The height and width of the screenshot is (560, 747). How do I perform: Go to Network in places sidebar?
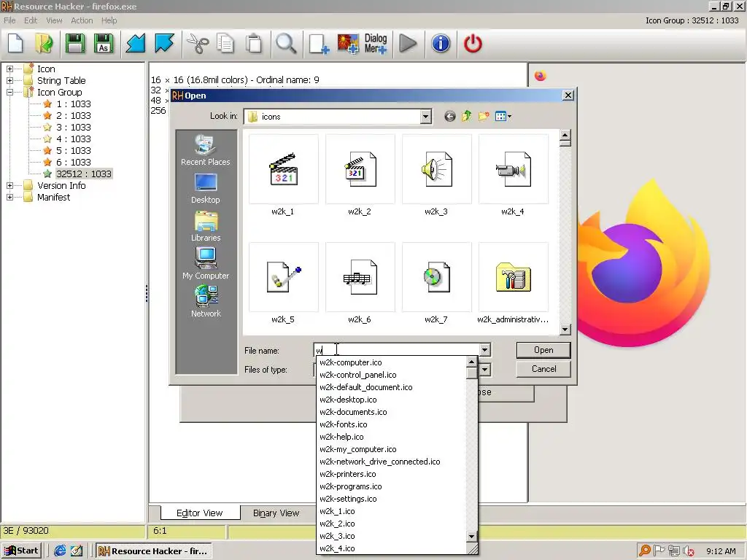[205, 302]
